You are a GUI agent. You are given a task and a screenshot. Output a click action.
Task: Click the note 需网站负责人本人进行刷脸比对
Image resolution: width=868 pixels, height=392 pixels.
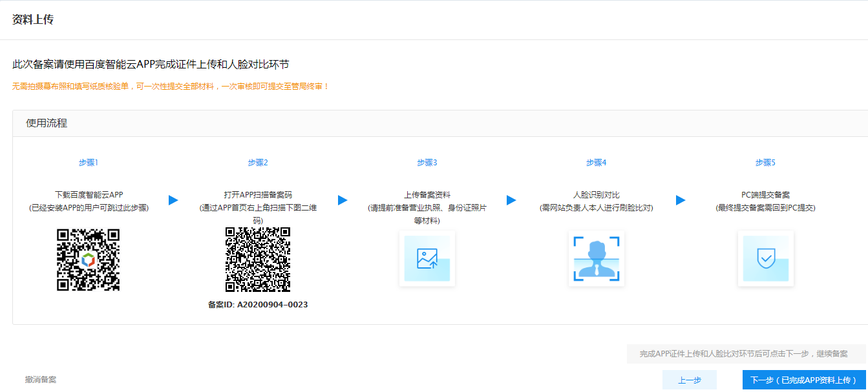click(x=596, y=208)
